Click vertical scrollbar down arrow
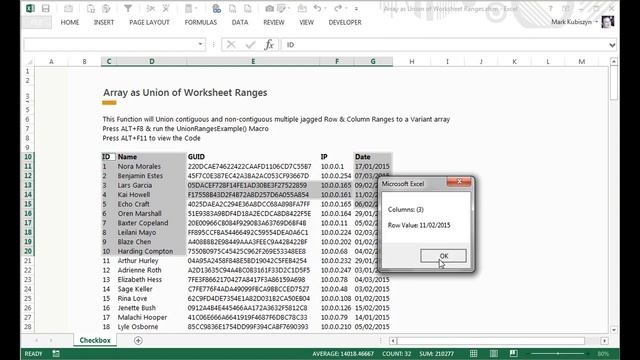This screenshot has width=640, height=360. pyautogui.click(x=613, y=329)
